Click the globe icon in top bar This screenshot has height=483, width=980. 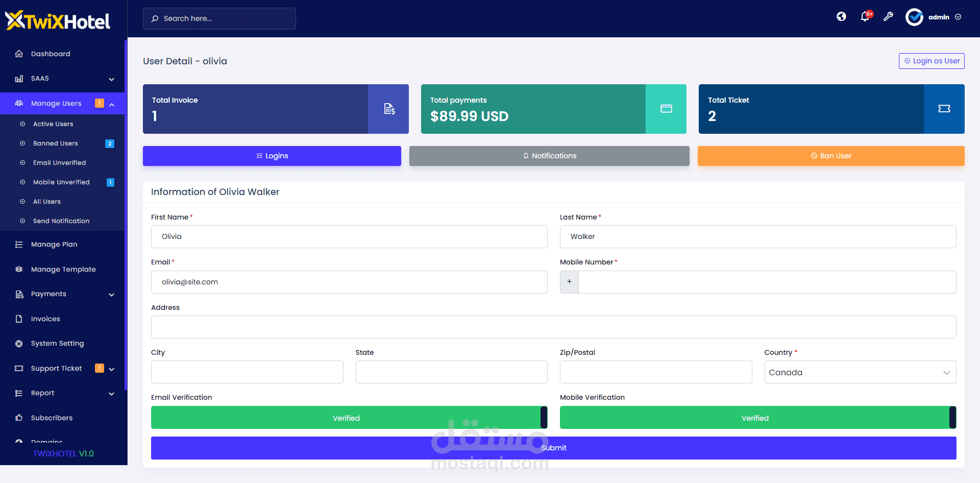[841, 17]
